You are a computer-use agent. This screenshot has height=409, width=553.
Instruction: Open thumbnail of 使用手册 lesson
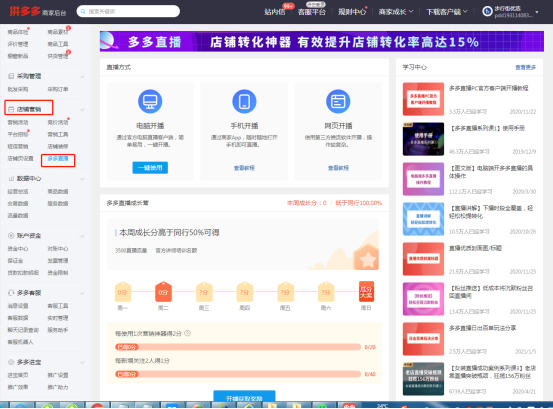coord(423,139)
